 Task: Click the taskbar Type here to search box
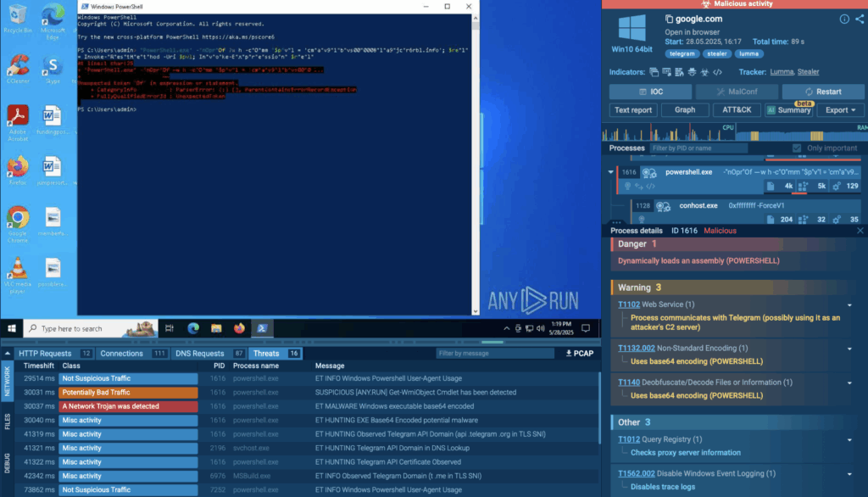click(92, 328)
